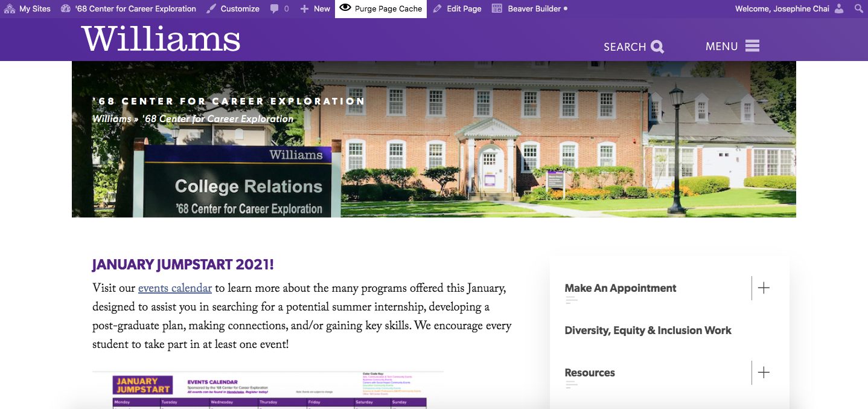The image size is (868, 409).
Task: Click the plus icon beside New
Action: tap(304, 9)
